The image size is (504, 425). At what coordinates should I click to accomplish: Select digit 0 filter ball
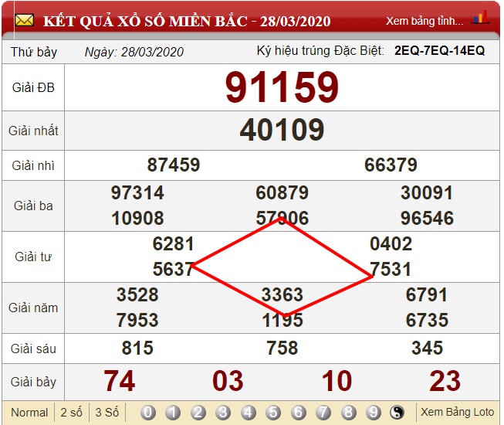[148, 413]
